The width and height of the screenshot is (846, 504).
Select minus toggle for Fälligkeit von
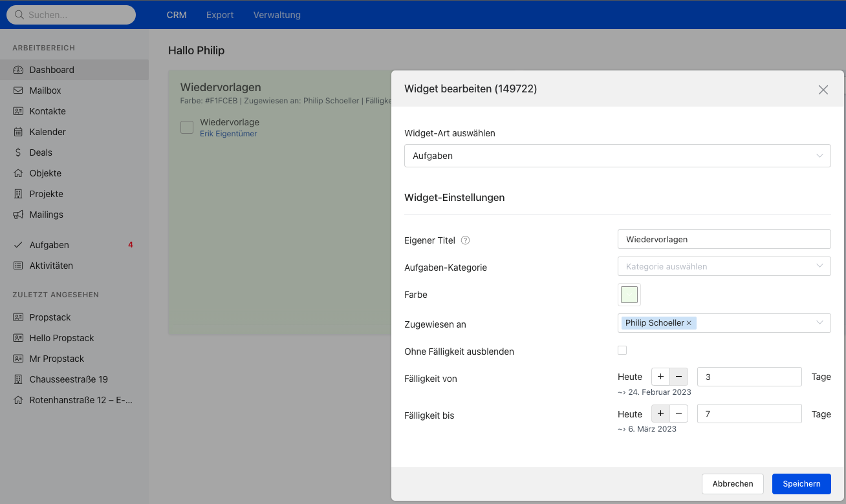[678, 377]
